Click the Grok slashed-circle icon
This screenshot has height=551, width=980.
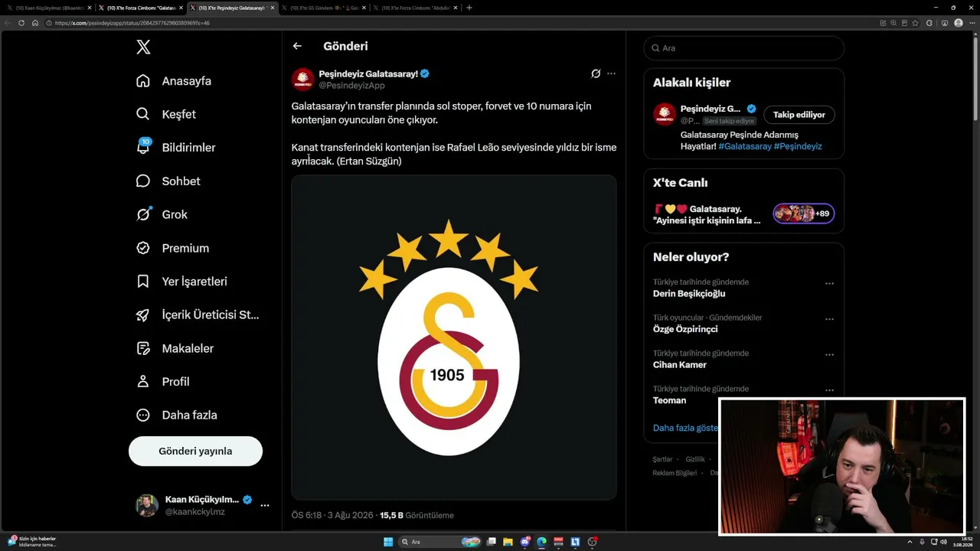[x=143, y=214]
